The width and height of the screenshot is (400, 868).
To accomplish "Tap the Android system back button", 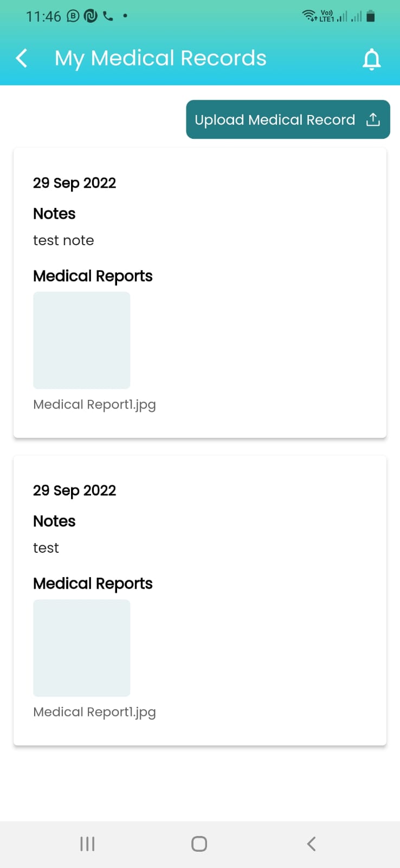I will point(311,844).
